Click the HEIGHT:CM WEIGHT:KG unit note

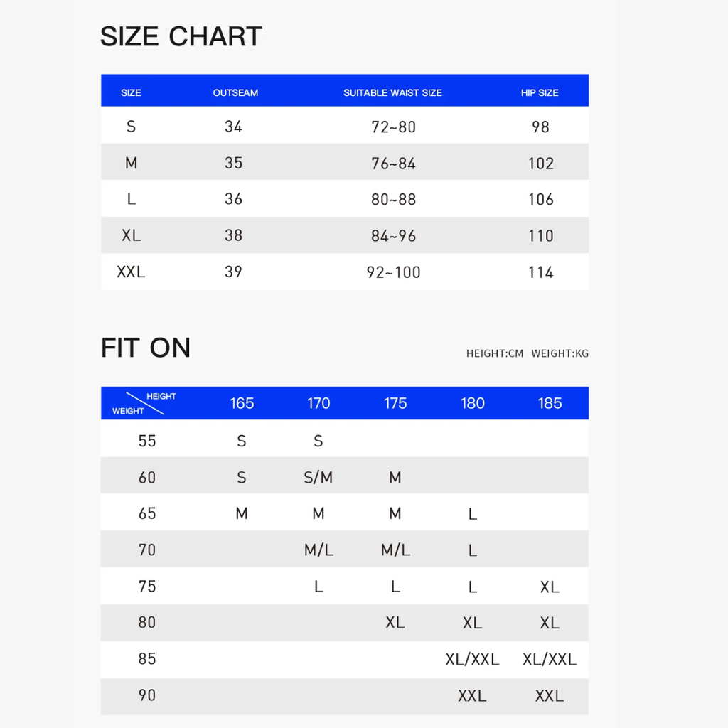528,353
